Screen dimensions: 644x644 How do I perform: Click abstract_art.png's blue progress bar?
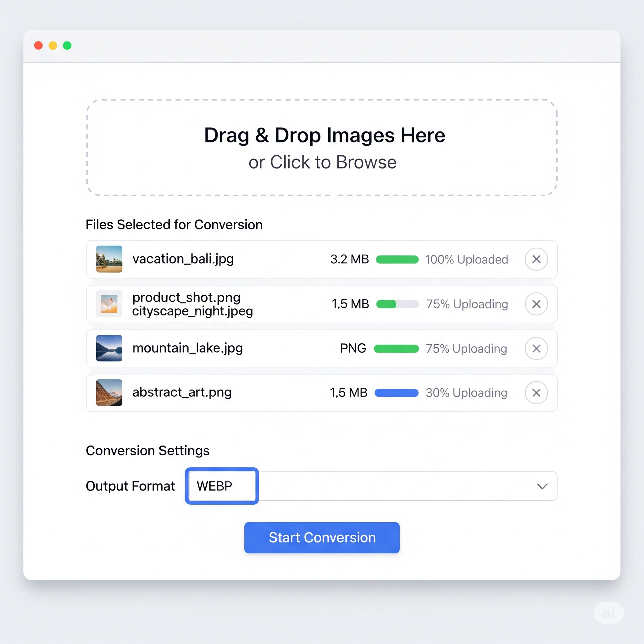click(x=397, y=393)
